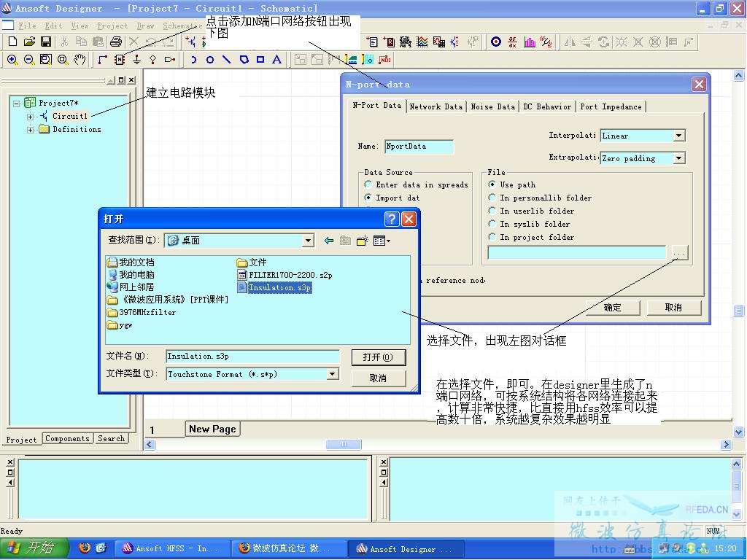Open the 查找范围 location dropdown
The image size is (747, 560).
point(308,241)
